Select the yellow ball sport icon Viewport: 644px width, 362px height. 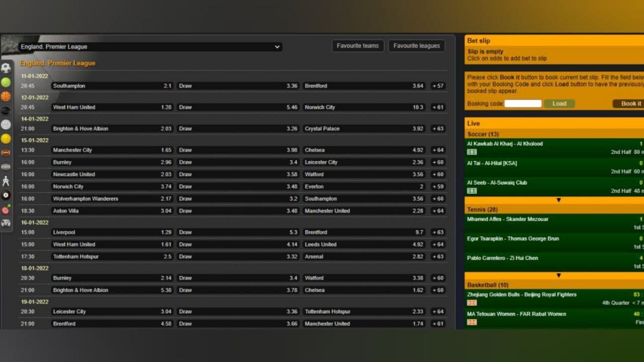point(6,138)
